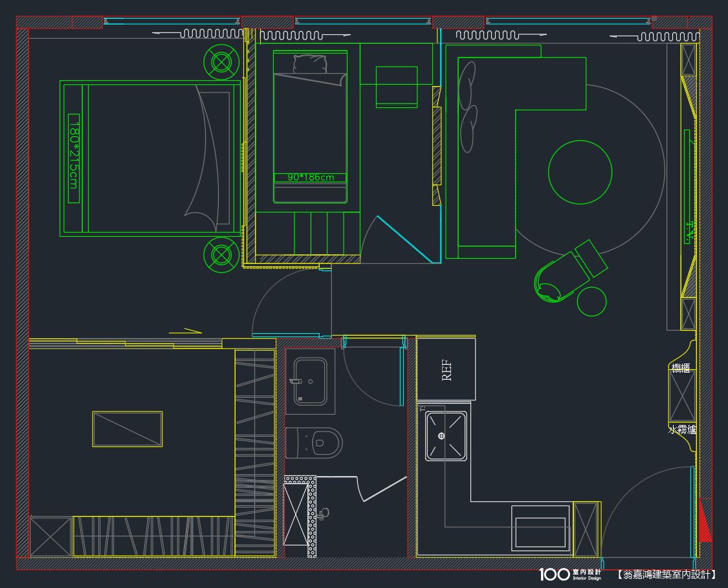Select the round green coffee table
Screen dimensions: 728x588
coord(580,172)
